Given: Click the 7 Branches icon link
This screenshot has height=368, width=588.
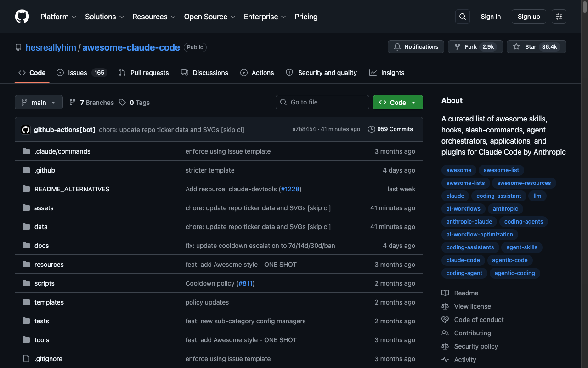Looking at the screenshot, I should 73,103.
